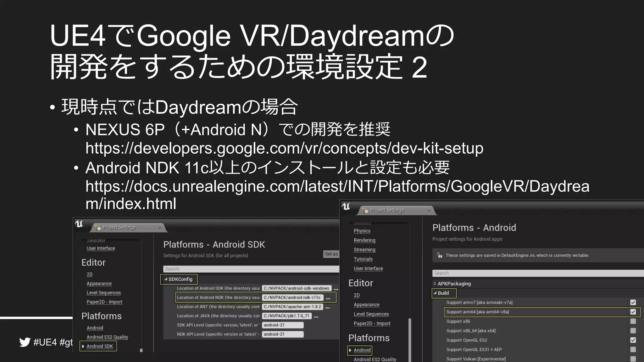
Task: Open Android SDK in Platforms sidebar
Action: tap(100, 346)
